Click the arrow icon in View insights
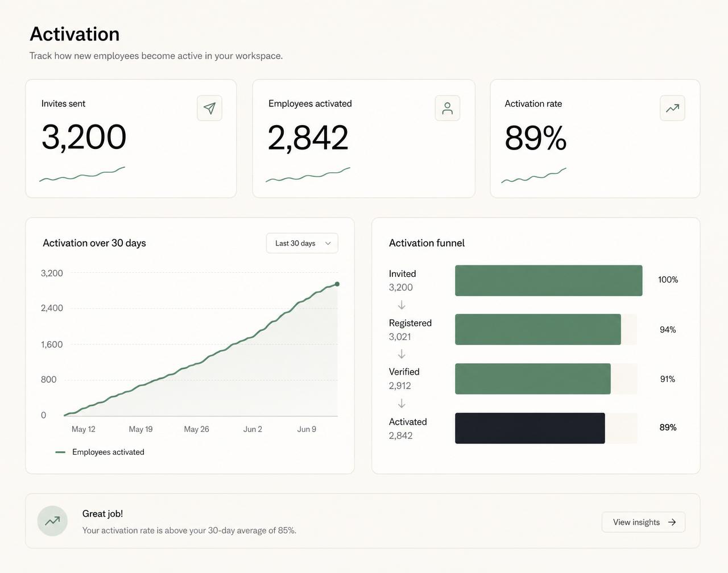Viewport: 728px width, 573px height. click(672, 522)
